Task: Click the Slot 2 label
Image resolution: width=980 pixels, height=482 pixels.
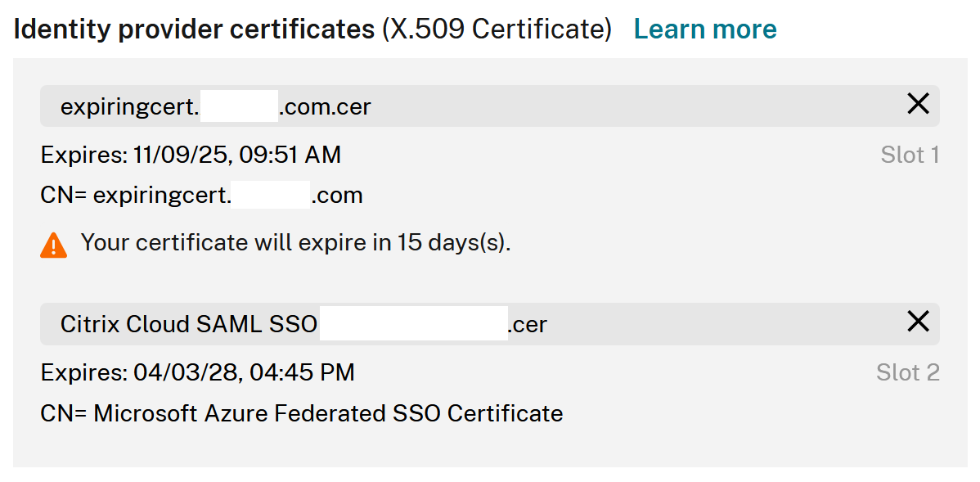Action: (x=907, y=372)
